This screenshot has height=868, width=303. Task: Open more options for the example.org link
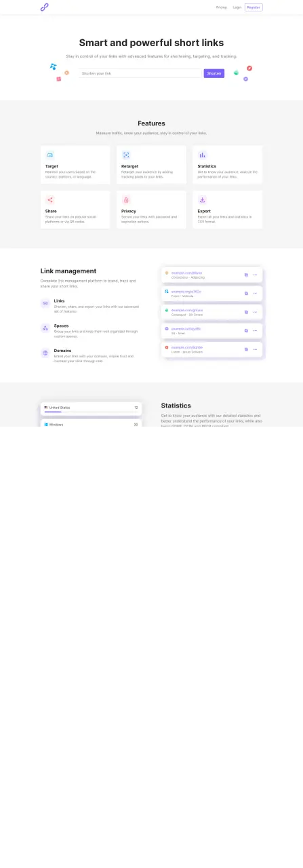click(x=255, y=293)
